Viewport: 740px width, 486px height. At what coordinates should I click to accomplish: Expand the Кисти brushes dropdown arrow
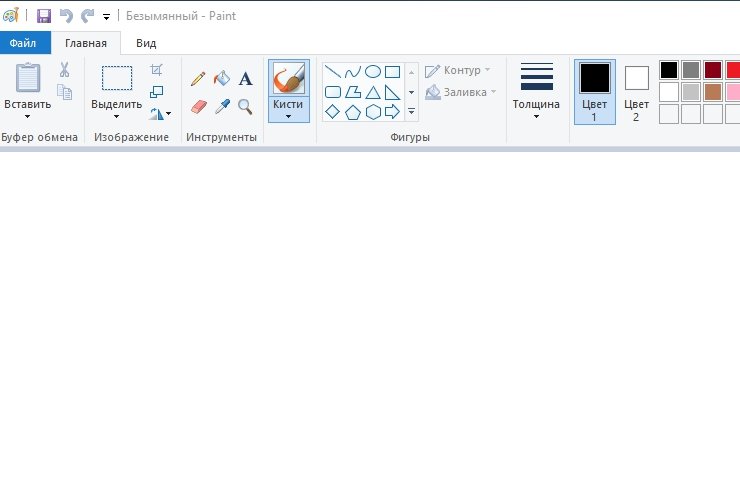288,116
